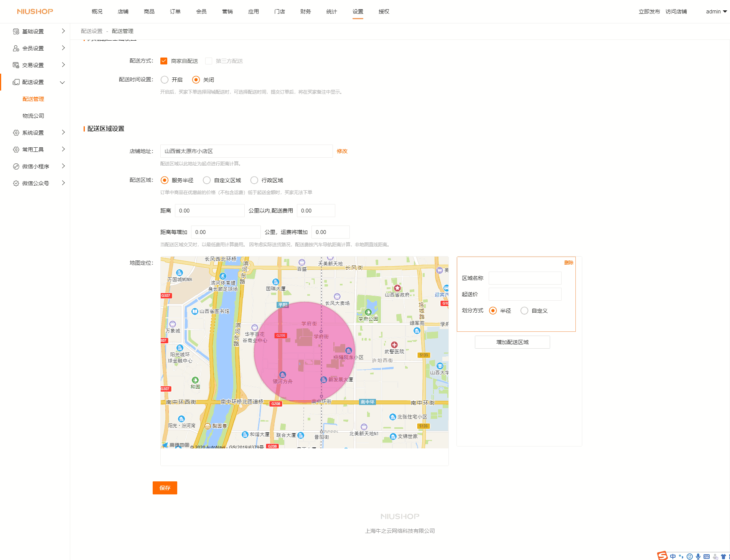Enable 配送时间设置 with 开启 radio
This screenshot has width=730, height=560.
pos(165,80)
